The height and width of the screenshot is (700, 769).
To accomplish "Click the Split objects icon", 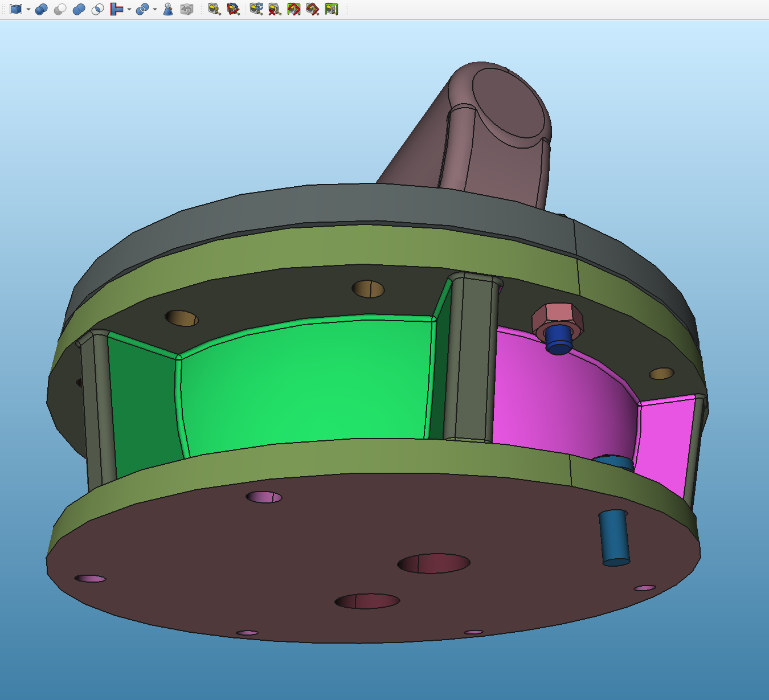I will 142,9.
